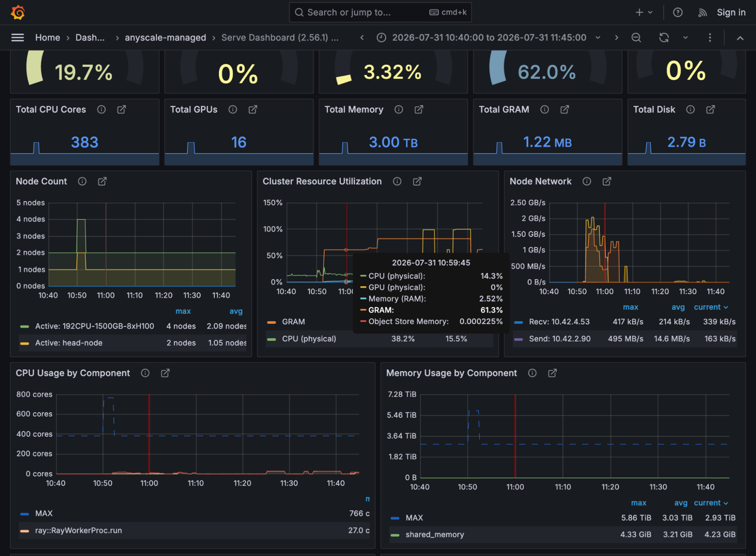
Task: Sort Node Network legend by current column
Action: (x=711, y=307)
